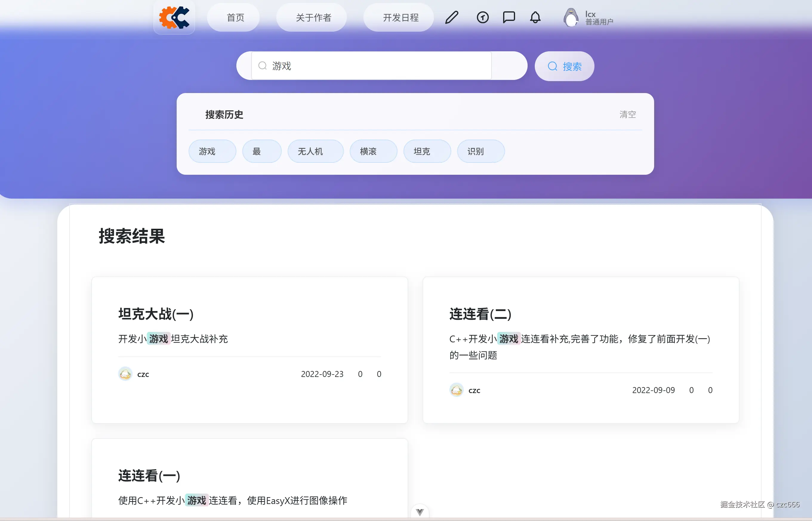Click czc avatar on 坦克大战 card
This screenshot has height=521, width=812.
125,374
